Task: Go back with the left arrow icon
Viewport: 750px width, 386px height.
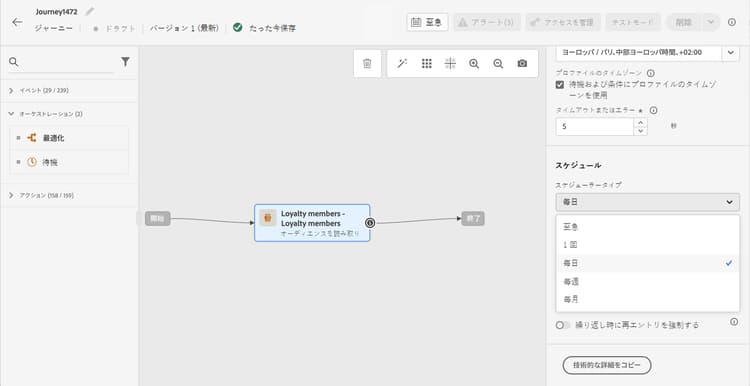Action: (17, 22)
